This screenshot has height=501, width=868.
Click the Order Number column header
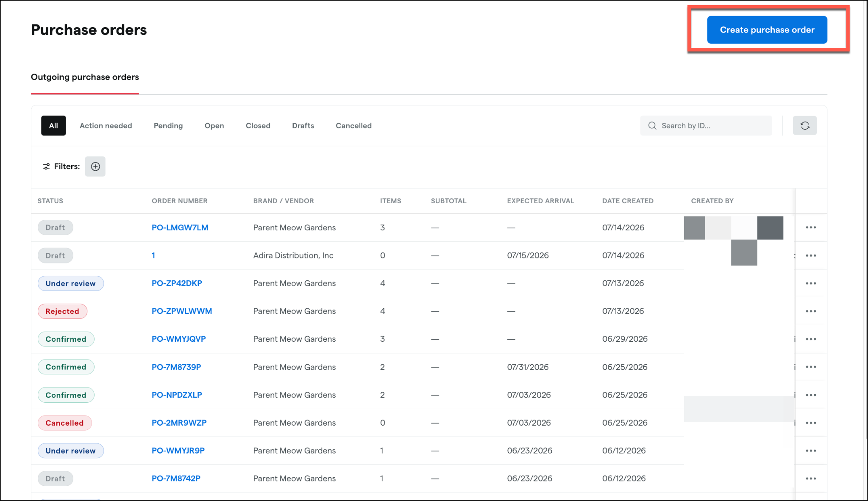(180, 201)
